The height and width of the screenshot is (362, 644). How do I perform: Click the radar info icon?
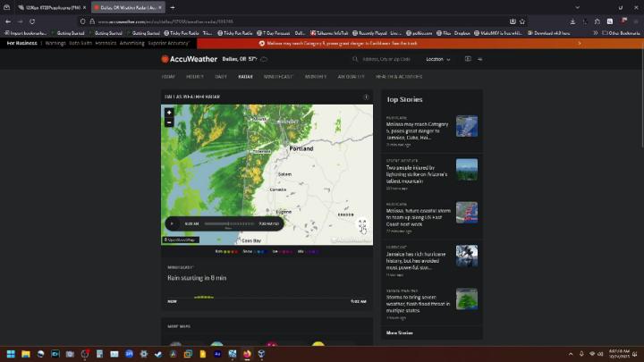click(366, 97)
